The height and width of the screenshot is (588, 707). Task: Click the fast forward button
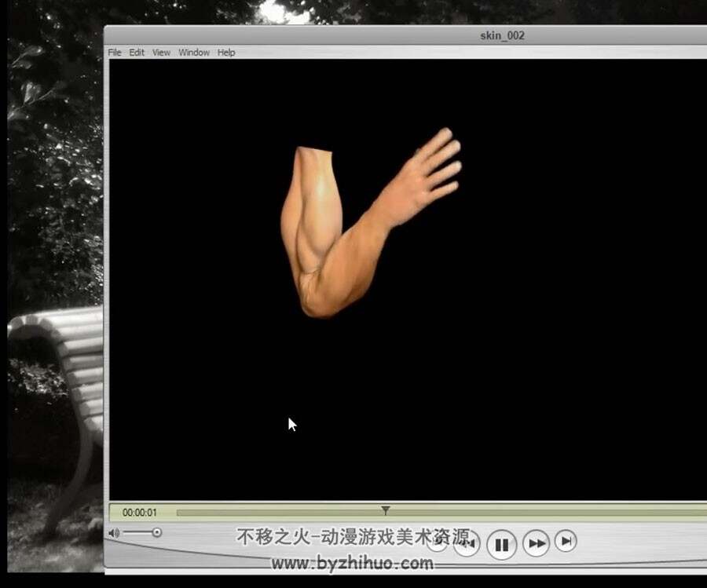(536, 543)
